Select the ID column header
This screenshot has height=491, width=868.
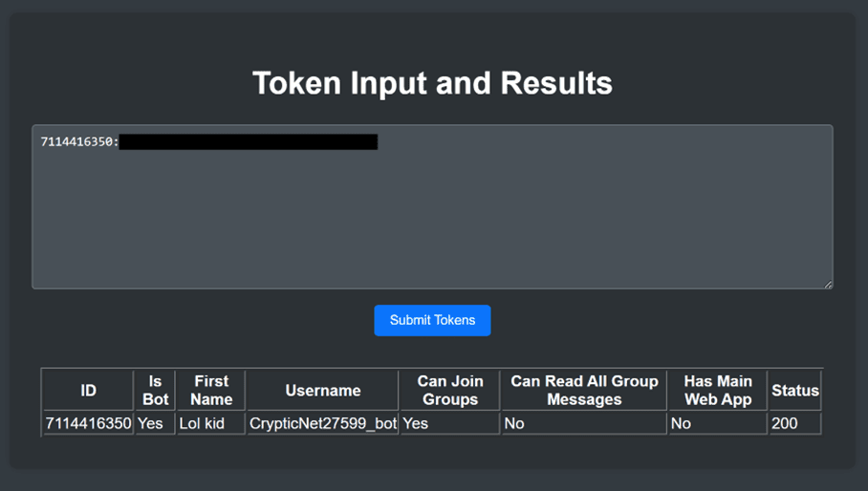88,391
